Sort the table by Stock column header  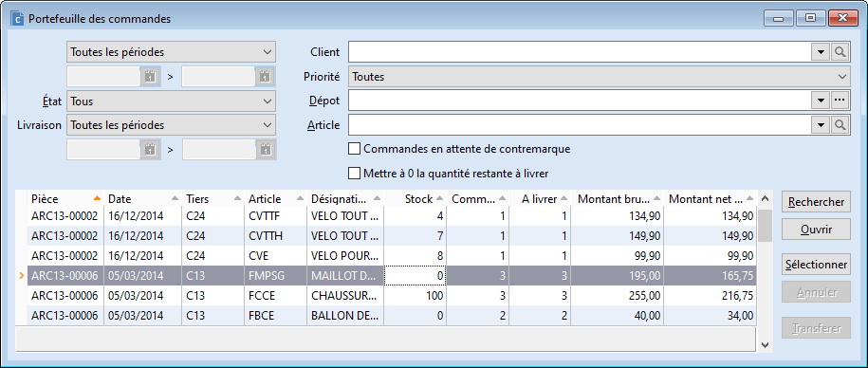coord(416,199)
